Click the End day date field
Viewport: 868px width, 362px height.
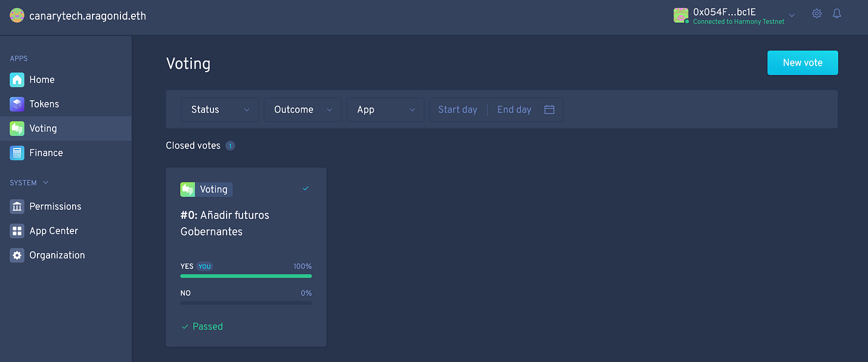click(x=514, y=110)
